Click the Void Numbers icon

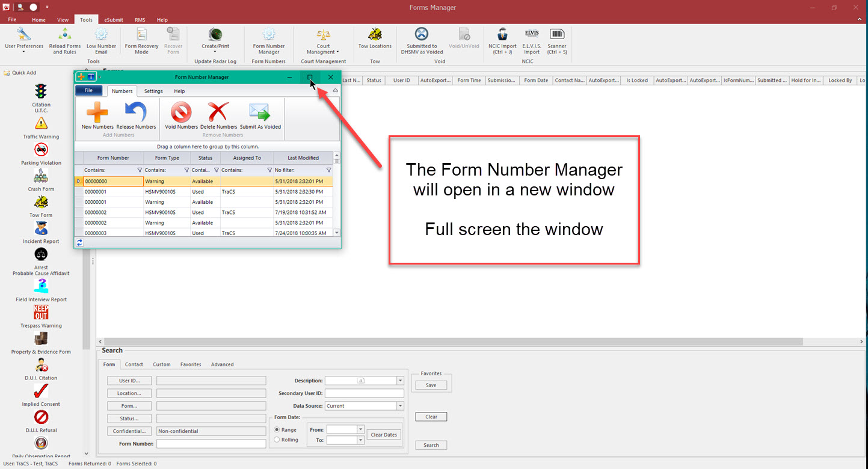181,112
